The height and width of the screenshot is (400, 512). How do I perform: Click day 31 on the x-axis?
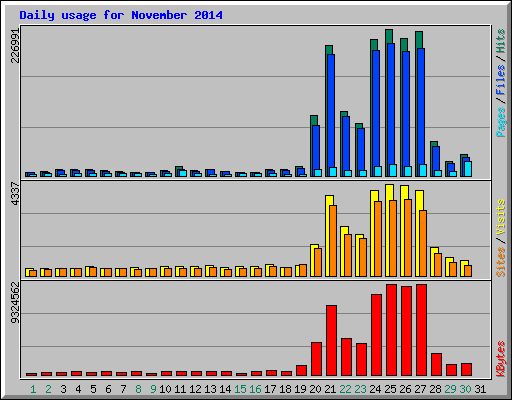click(480, 389)
